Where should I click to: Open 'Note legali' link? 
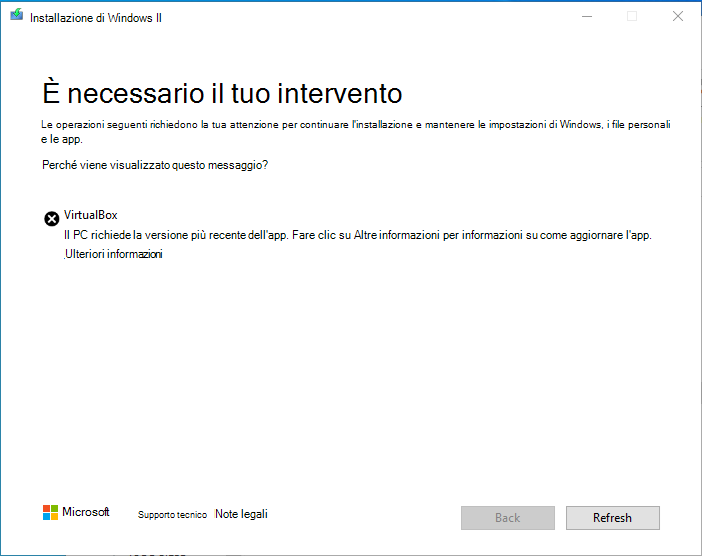[x=241, y=514]
